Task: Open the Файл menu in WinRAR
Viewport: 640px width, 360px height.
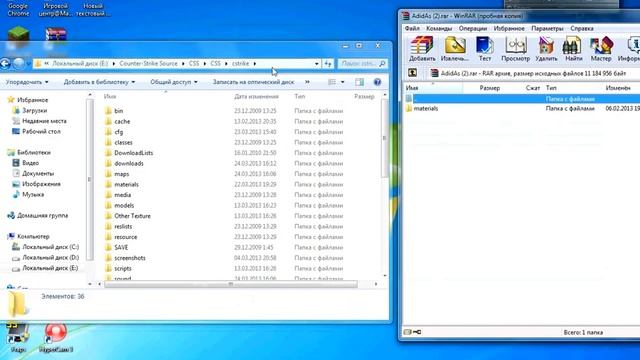Action: tap(412, 29)
